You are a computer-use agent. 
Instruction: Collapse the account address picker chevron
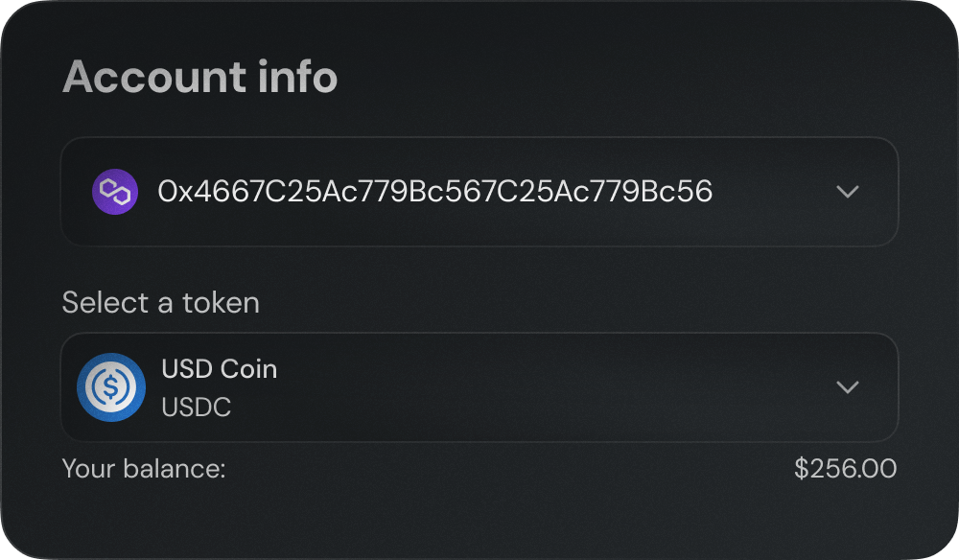click(x=848, y=192)
